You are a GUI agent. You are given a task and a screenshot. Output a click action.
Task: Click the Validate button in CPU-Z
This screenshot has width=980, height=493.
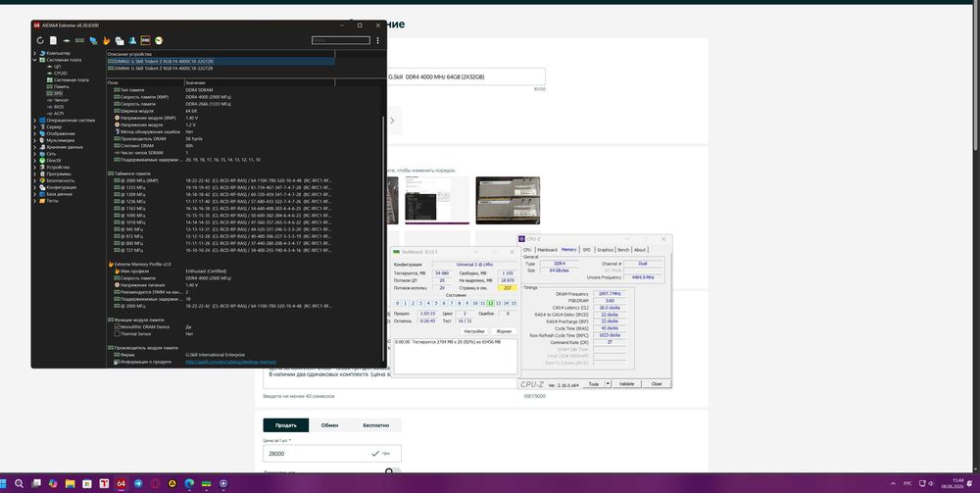627,383
